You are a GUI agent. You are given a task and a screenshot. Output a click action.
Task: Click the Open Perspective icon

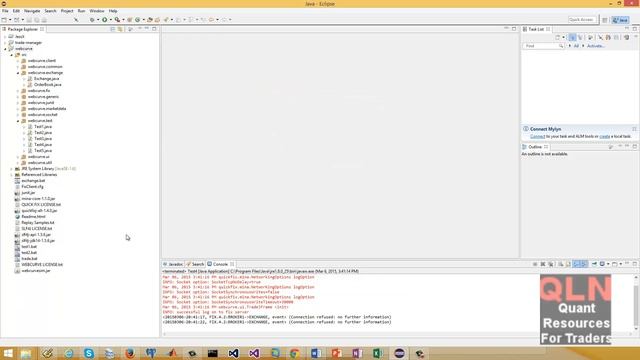(x=605, y=20)
